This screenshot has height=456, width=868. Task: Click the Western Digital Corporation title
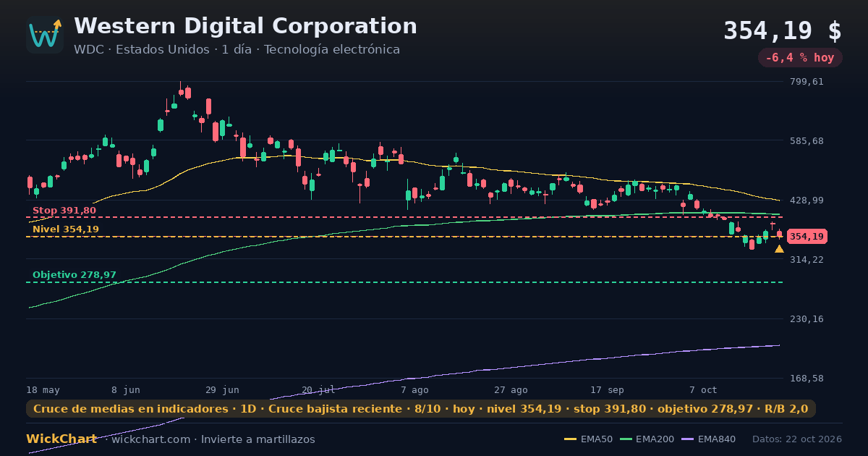[245, 26]
